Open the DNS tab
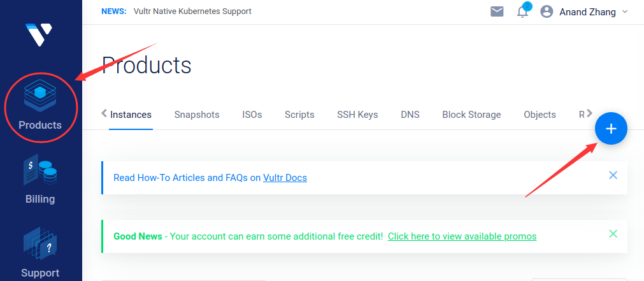 pyautogui.click(x=410, y=115)
